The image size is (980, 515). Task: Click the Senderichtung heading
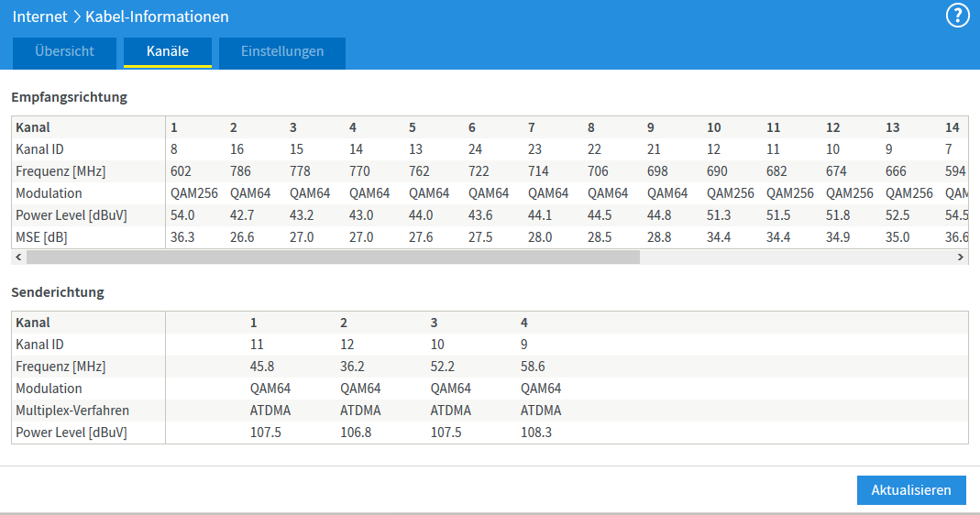click(58, 292)
